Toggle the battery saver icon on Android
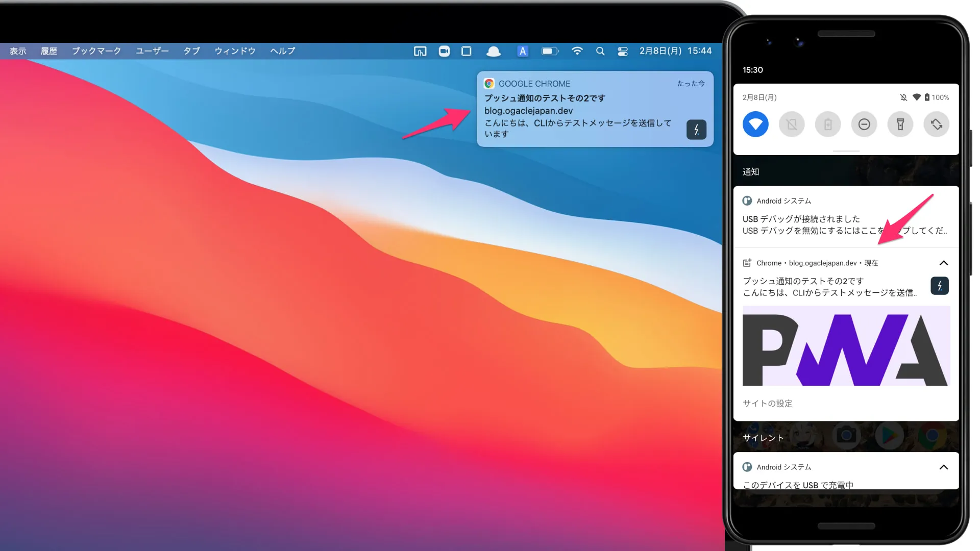Image resolution: width=980 pixels, height=551 pixels. point(828,124)
